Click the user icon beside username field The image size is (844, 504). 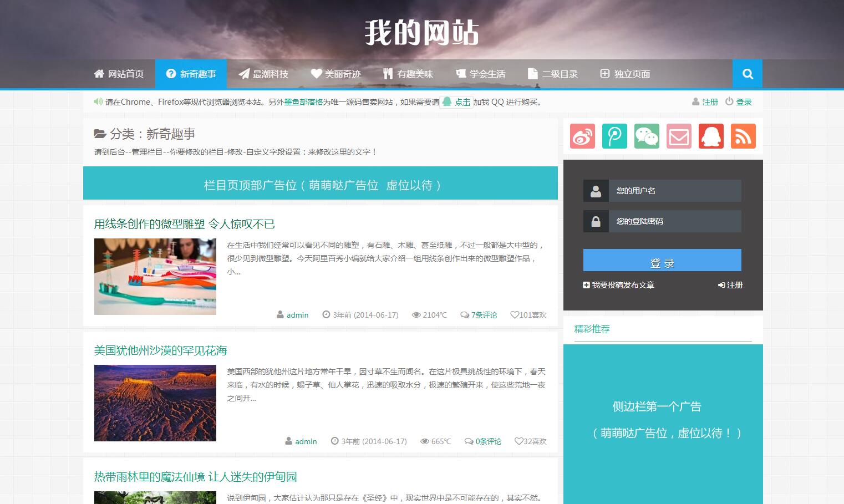[x=596, y=191]
